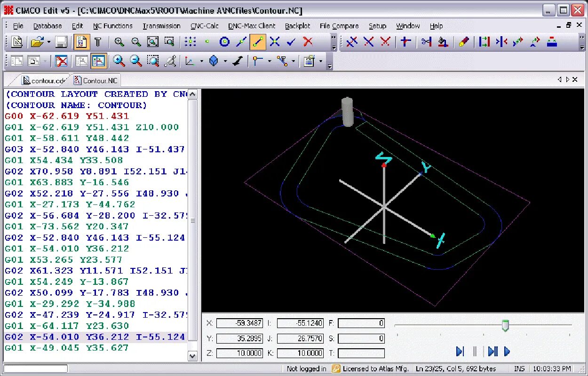Click the T tool icon on top toolbar
Image resolution: width=588 pixels, height=376 pixels.
point(98,42)
